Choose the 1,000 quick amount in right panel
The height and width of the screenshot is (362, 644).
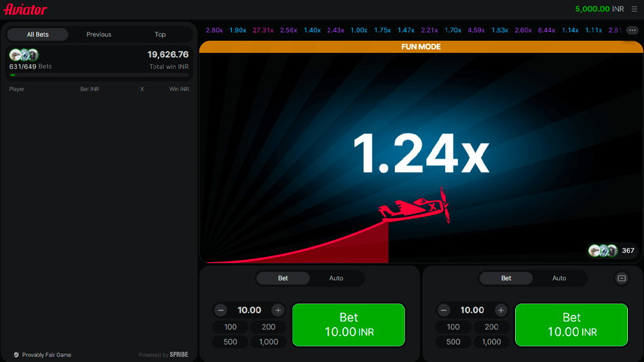[491, 342]
